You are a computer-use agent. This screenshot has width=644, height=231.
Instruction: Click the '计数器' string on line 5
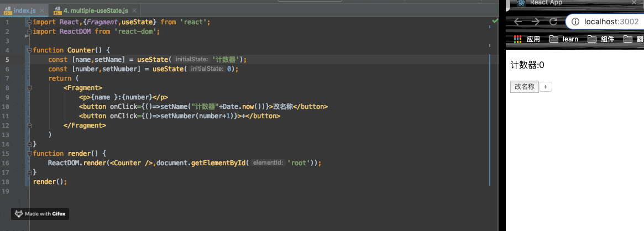[227, 60]
